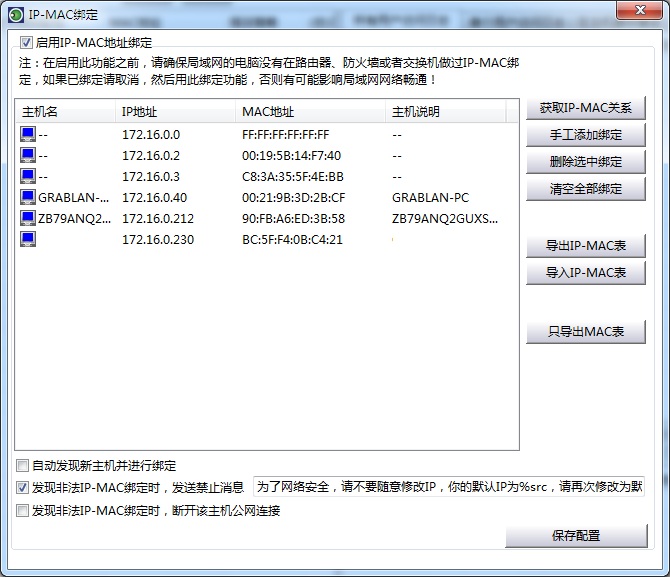Click the computer icon for 172.16.0.2

coord(28,155)
